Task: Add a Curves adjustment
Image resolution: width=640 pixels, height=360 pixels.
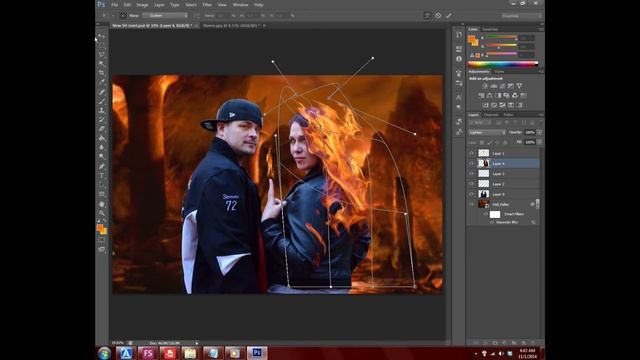Action: coord(502,86)
